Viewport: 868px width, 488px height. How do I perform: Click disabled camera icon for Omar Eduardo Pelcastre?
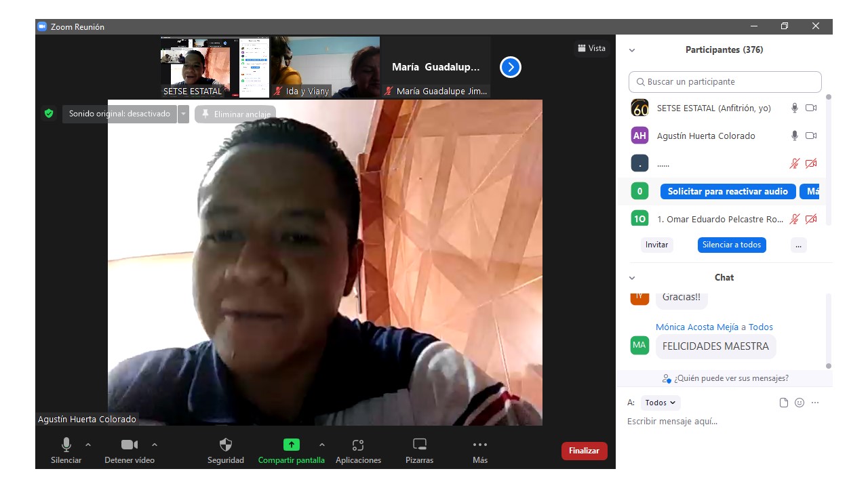811,219
